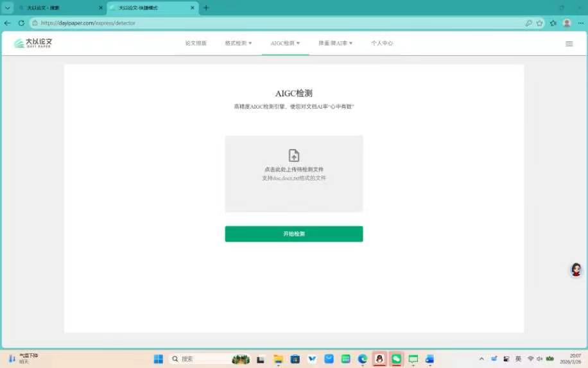
Task: Open 个人中心 in navigation
Action: point(382,43)
